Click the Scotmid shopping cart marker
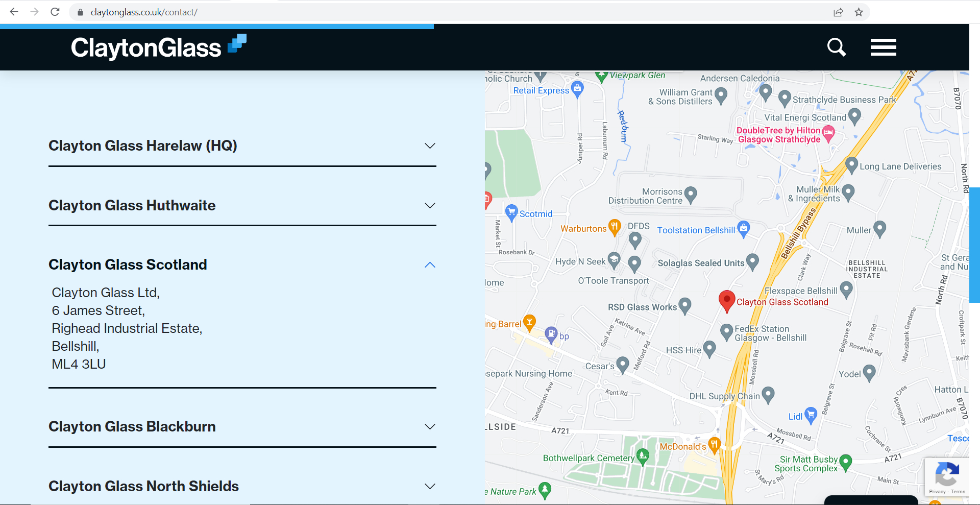This screenshot has width=980, height=505. (511, 212)
